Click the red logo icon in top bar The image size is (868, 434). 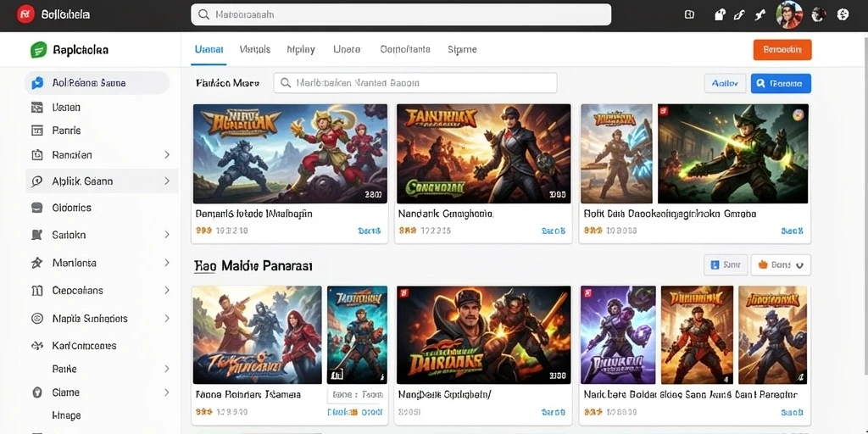click(x=25, y=14)
